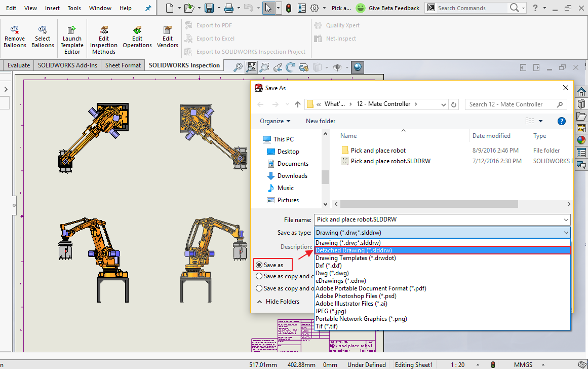This screenshot has width=588, height=369.
Task: Activate the Select Balloons tool
Action: click(x=43, y=37)
